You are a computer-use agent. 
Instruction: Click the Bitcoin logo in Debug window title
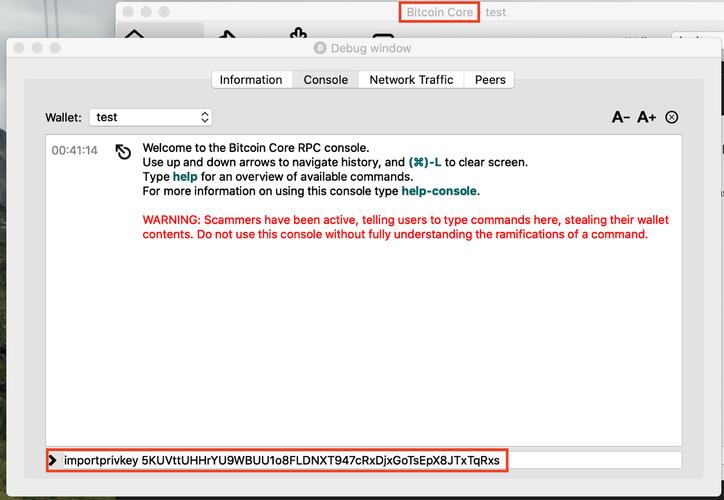tap(320, 48)
